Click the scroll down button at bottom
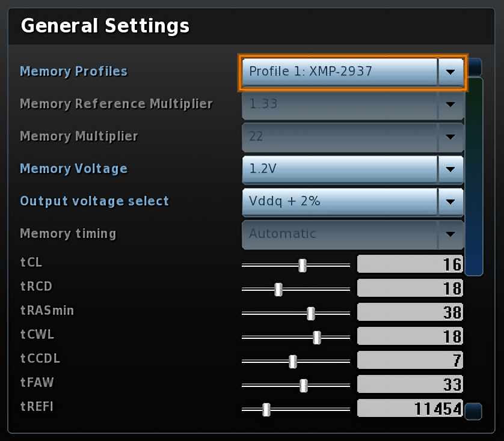 tap(474, 412)
